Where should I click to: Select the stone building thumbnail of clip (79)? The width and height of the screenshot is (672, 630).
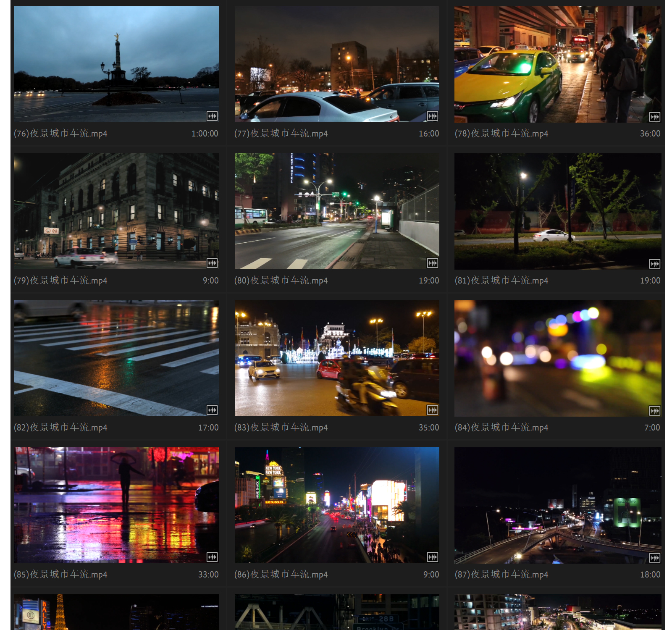(116, 211)
